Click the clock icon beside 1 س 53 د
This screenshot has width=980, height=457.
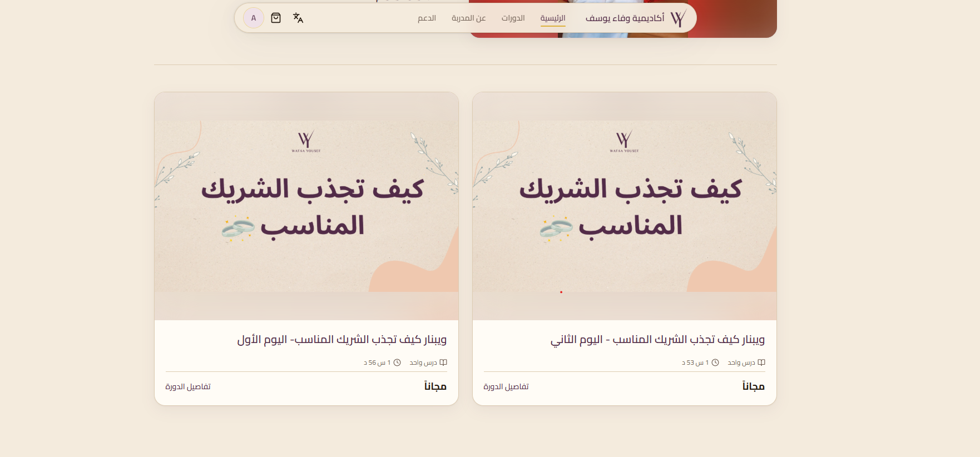click(715, 362)
